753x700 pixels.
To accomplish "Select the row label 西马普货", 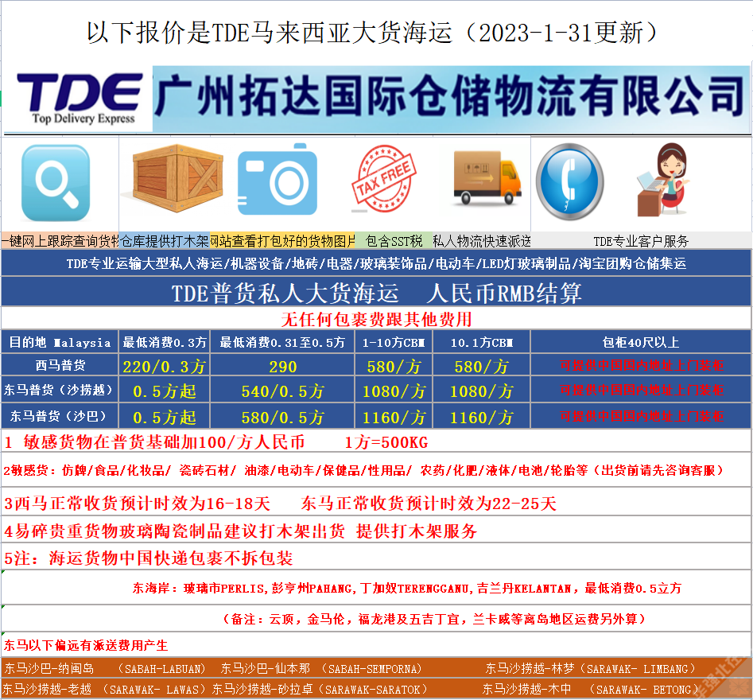I will 60,366.
